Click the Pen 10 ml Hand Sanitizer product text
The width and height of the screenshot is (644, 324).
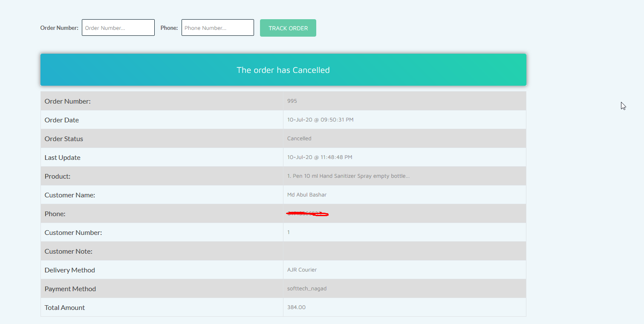(x=349, y=176)
